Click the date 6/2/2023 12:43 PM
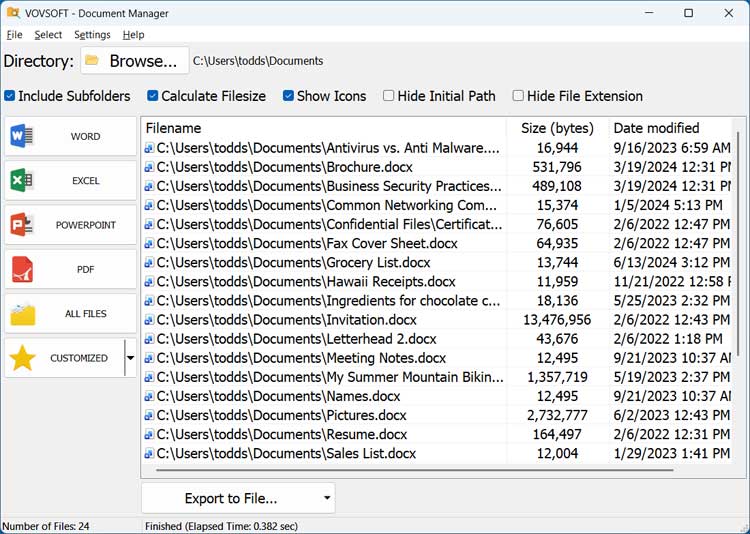Screen dimensions: 750x534 (x=672, y=415)
